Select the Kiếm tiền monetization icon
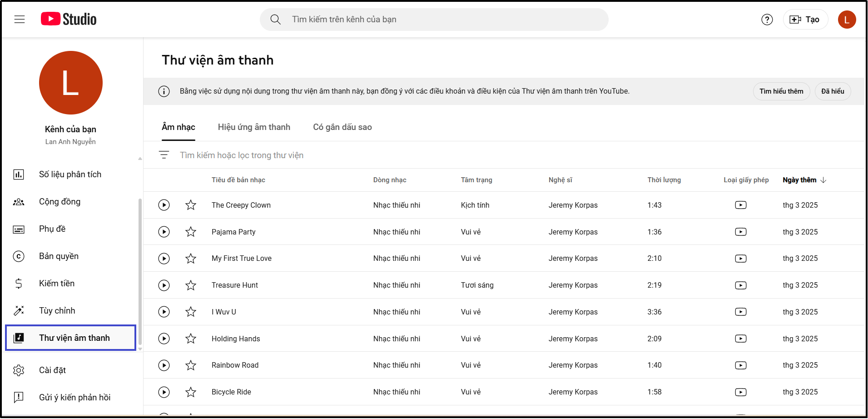 tap(19, 283)
